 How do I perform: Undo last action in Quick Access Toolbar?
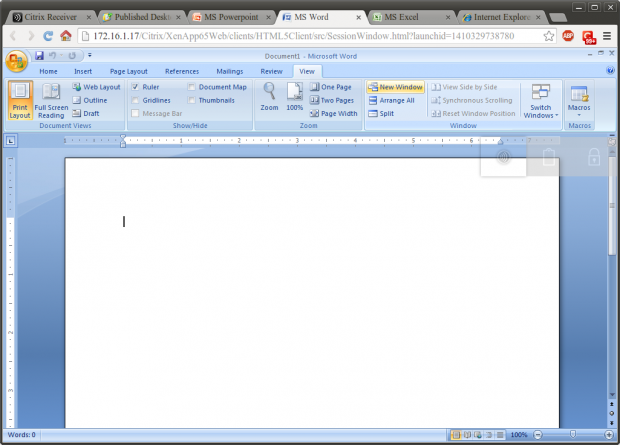coord(52,56)
